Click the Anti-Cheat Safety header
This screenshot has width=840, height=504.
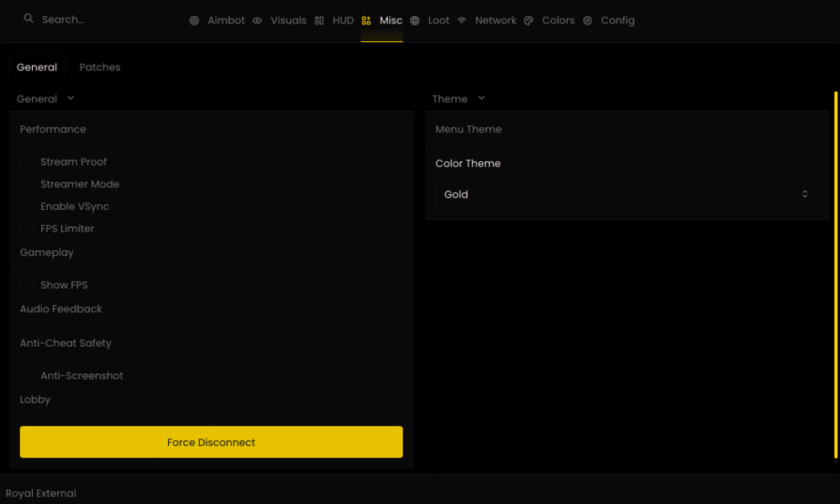click(x=66, y=343)
